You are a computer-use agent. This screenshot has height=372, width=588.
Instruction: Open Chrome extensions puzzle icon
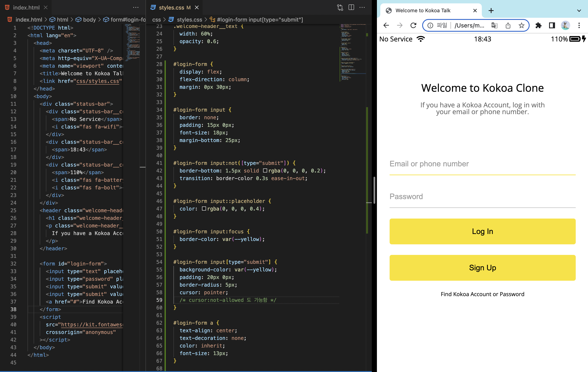point(538,25)
